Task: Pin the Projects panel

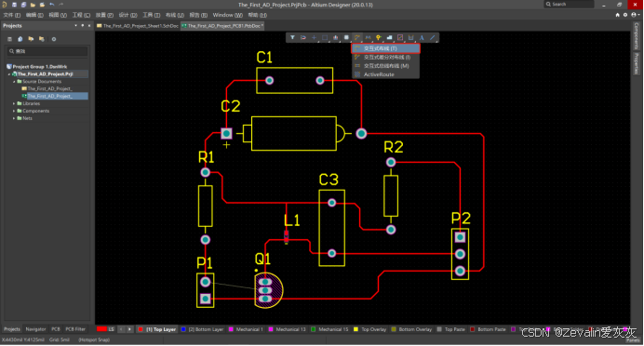Action: coord(83,25)
